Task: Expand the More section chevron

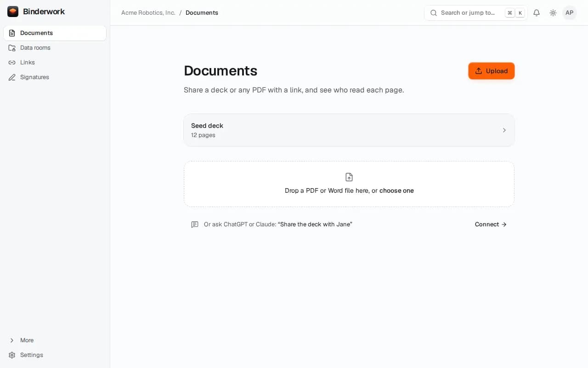Action: point(12,340)
